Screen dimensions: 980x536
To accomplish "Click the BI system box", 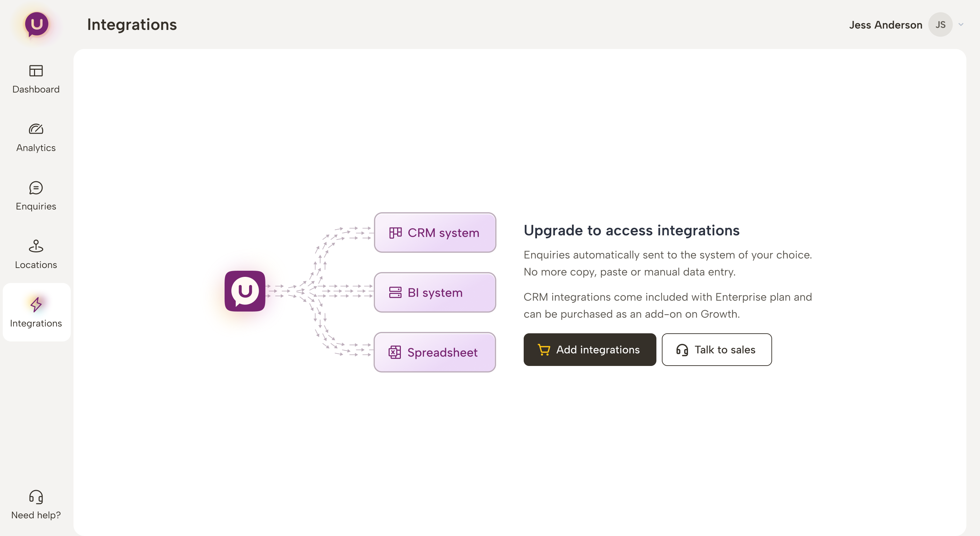I will 435,292.
